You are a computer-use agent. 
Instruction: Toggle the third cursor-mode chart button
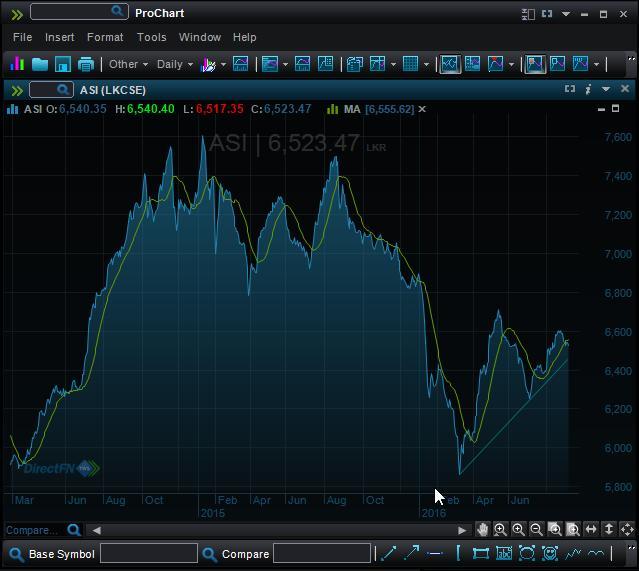point(580,64)
